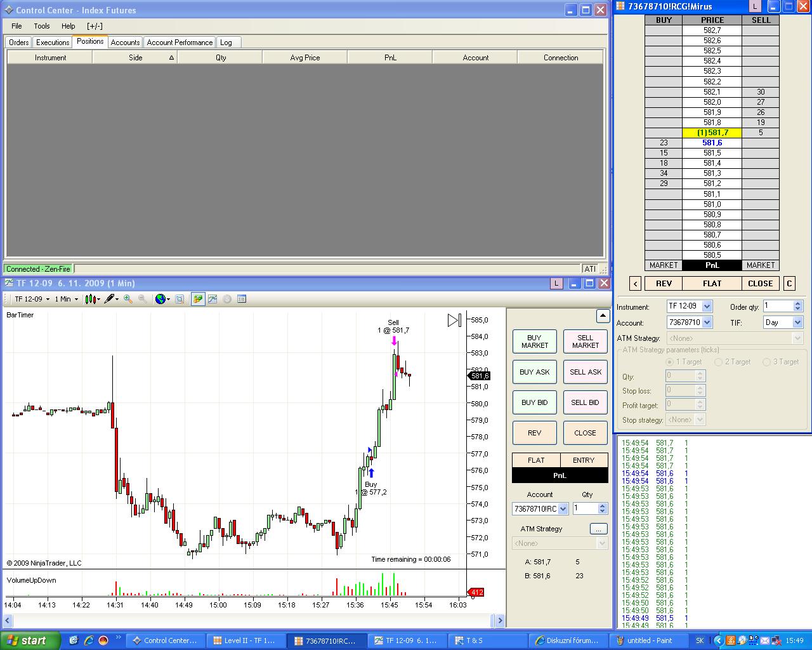Image resolution: width=812 pixels, height=650 pixels.
Task: Open the File menu in Control Center
Action: click(x=16, y=26)
